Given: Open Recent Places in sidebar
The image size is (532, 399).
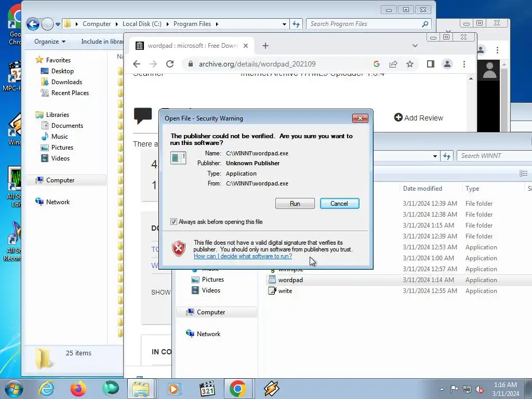Looking at the screenshot, I should (70, 92).
